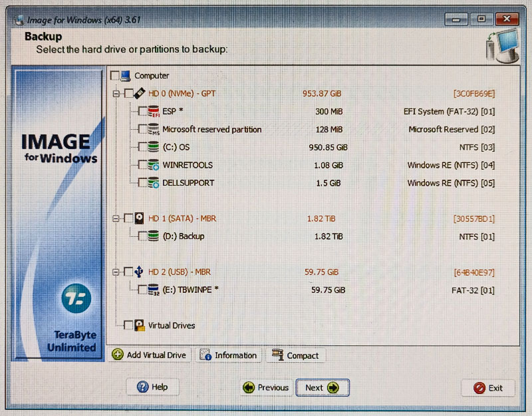
Task: Check the HD 0 (NVMe) - GPT checkbox
Action: point(128,93)
